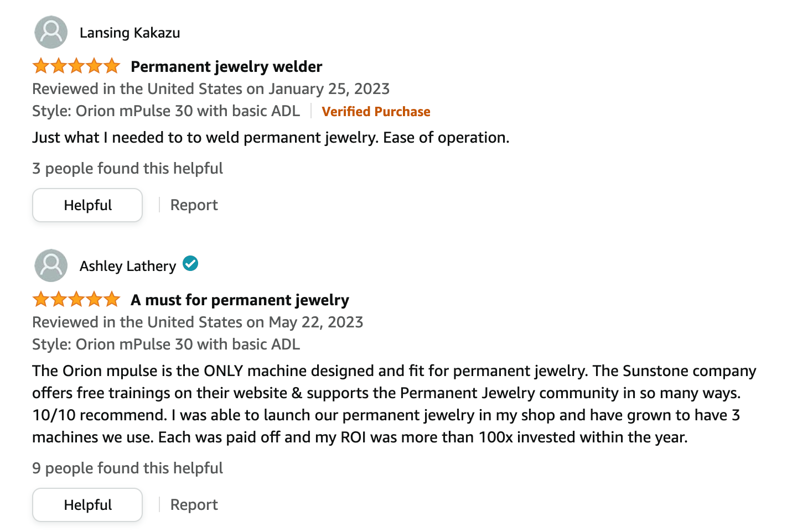Open Lansing Kakazu's reviewer profile name

pyautogui.click(x=130, y=33)
